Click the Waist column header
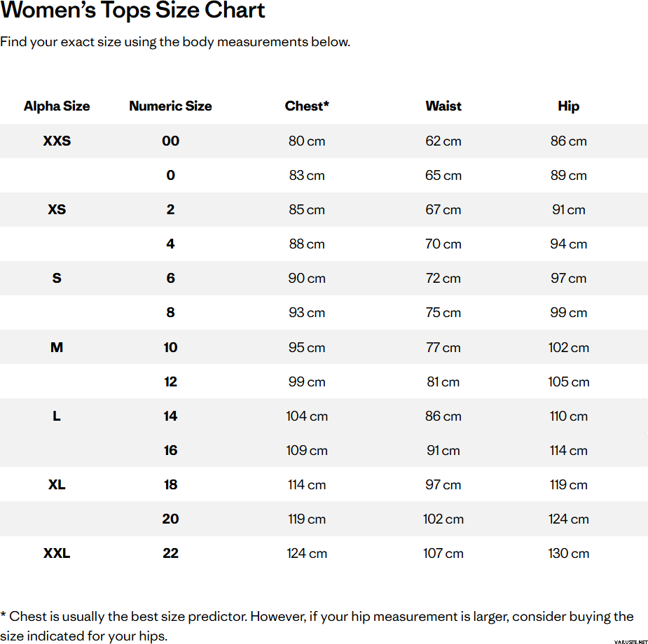This screenshot has height=644, width=648. (443, 106)
